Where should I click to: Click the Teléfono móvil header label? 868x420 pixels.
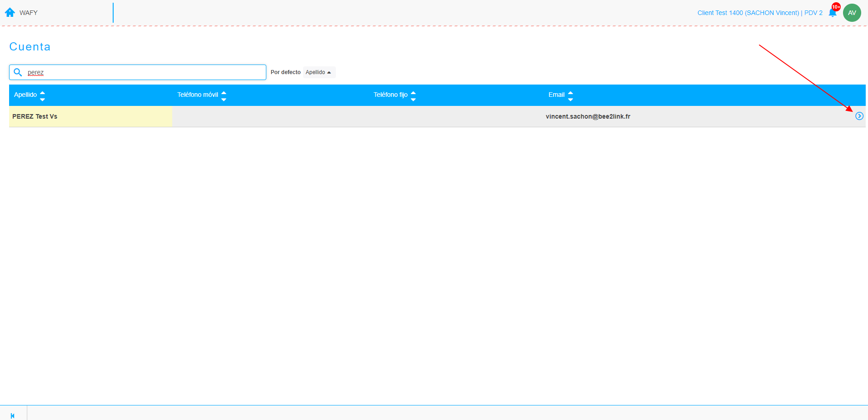point(198,95)
